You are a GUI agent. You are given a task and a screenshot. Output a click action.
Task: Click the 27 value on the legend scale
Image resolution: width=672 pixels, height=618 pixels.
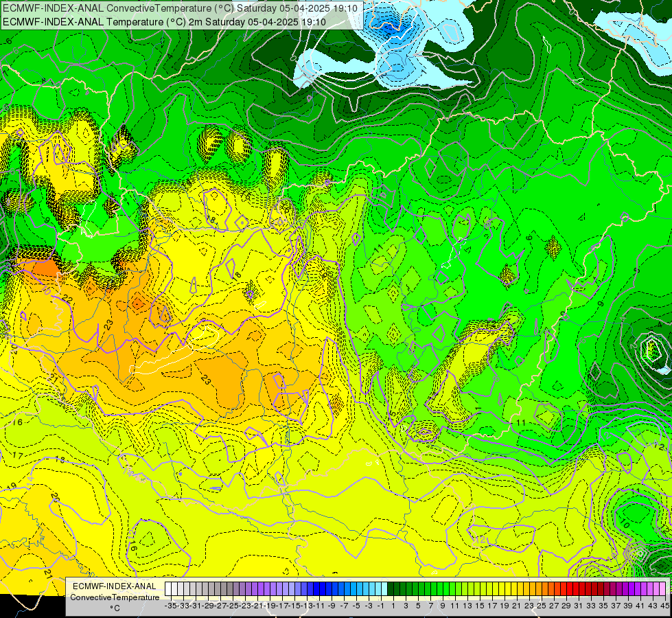pos(554,606)
